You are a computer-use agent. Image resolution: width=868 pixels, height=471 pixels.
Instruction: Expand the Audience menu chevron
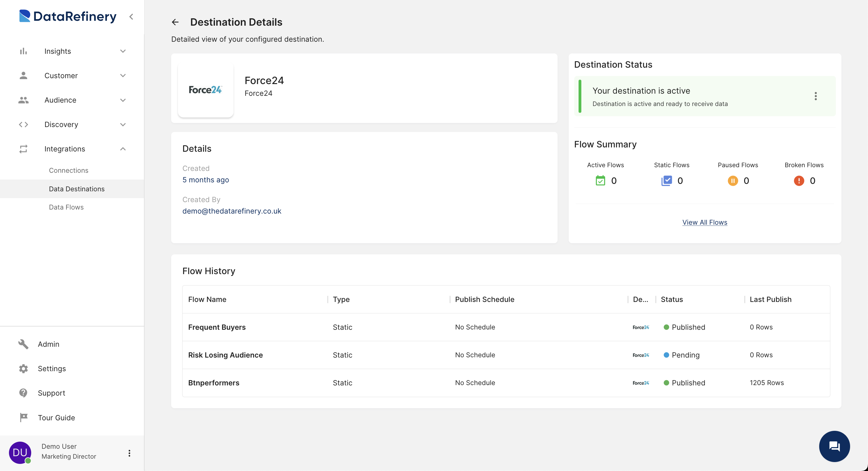pyautogui.click(x=123, y=100)
